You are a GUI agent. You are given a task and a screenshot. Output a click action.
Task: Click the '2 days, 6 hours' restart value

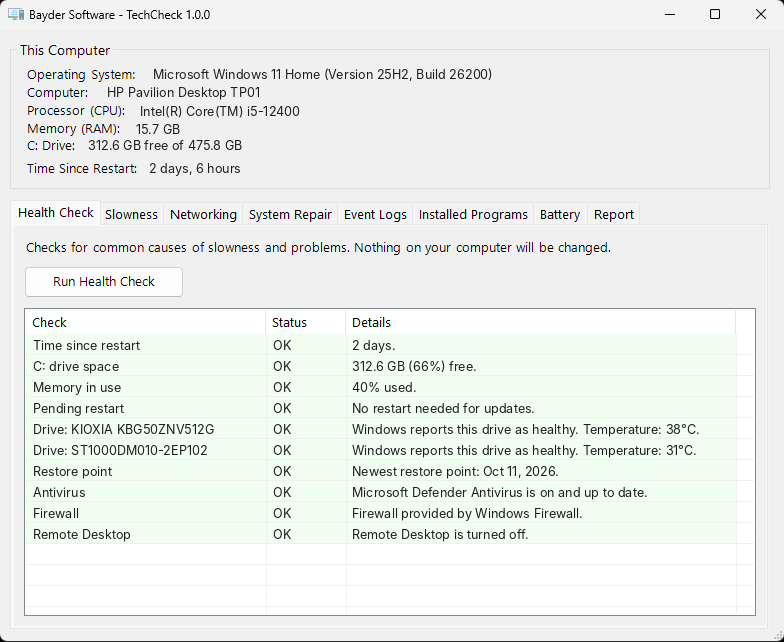coord(194,168)
